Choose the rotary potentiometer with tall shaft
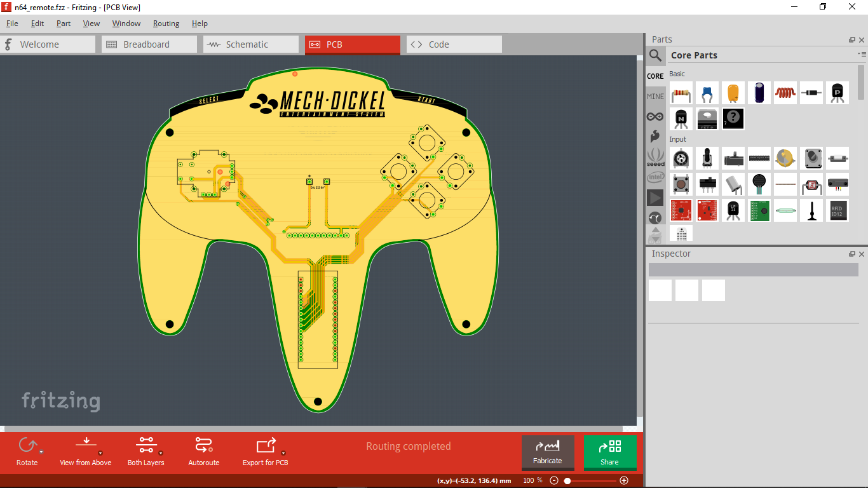Image resolution: width=868 pixels, height=488 pixels. pyautogui.click(x=707, y=158)
